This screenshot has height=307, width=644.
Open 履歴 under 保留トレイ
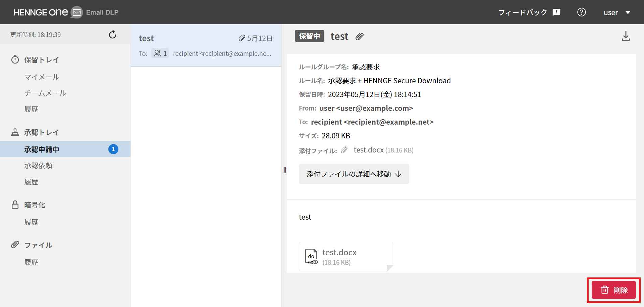(x=31, y=109)
